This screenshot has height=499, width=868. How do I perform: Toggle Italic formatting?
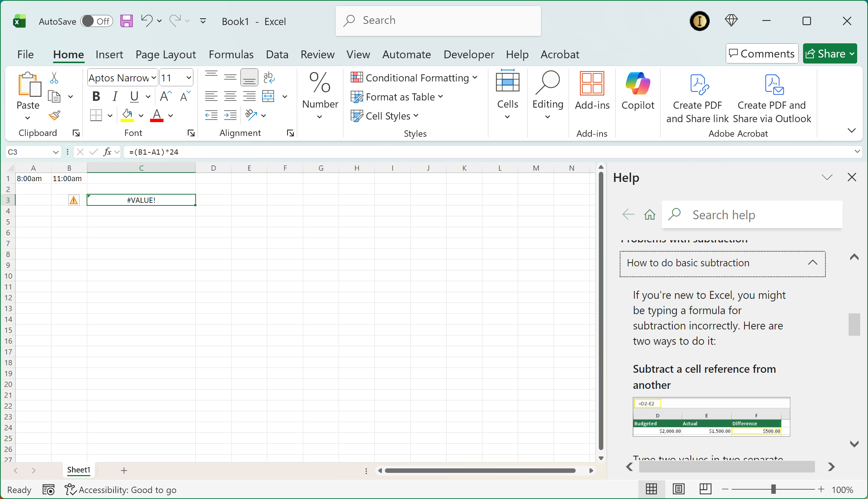115,97
